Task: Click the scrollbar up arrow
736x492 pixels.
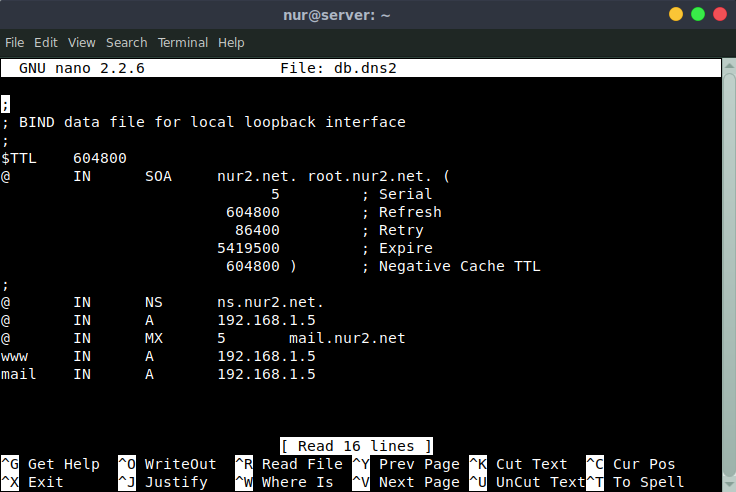Action: [729, 66]
